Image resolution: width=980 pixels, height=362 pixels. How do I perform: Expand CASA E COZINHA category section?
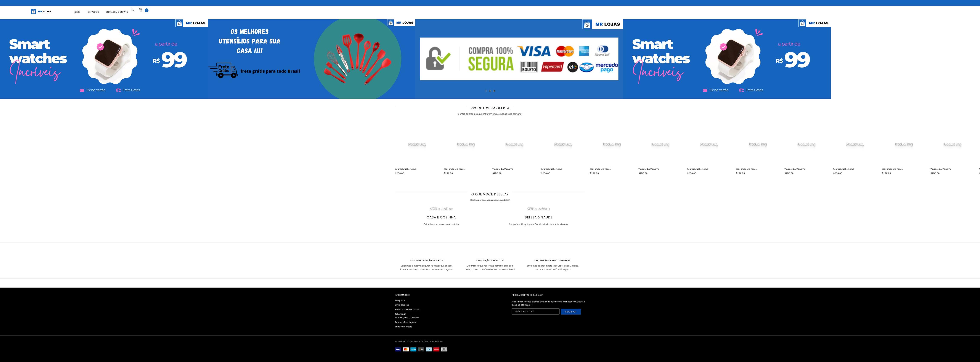tap(441, 217)
